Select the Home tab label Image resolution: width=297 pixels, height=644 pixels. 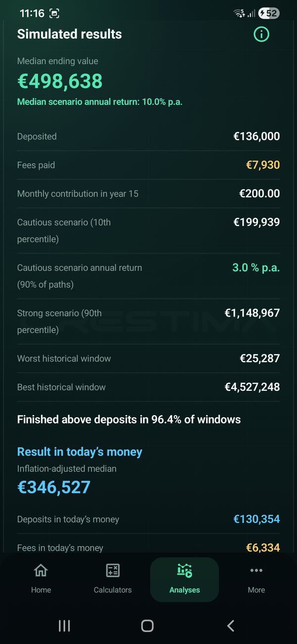click(x=41, y=590)
